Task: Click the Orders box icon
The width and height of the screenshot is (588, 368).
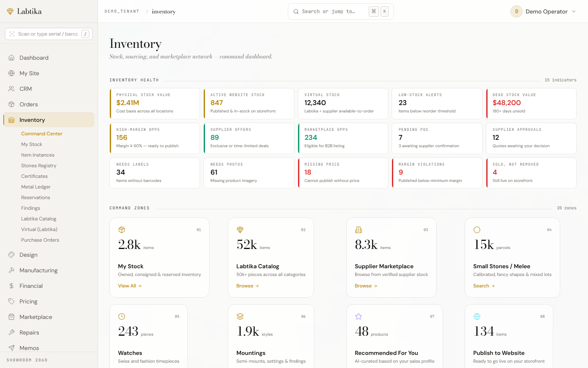Action: [11, 104]
